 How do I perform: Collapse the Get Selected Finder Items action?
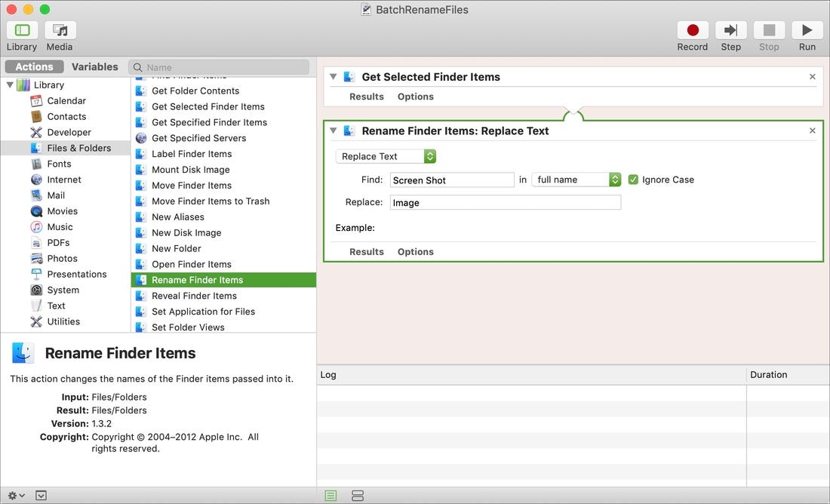click(x=334, y=77)
